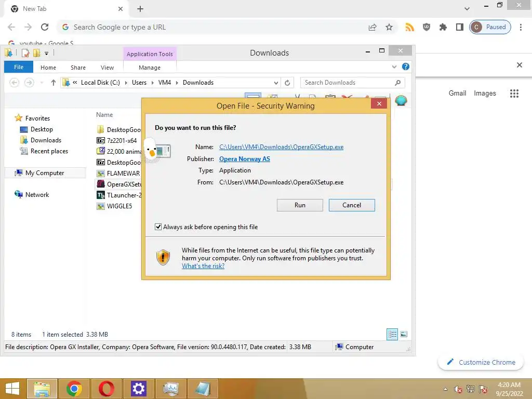Click the Properties quick access toolbar icon

point(25,53)
